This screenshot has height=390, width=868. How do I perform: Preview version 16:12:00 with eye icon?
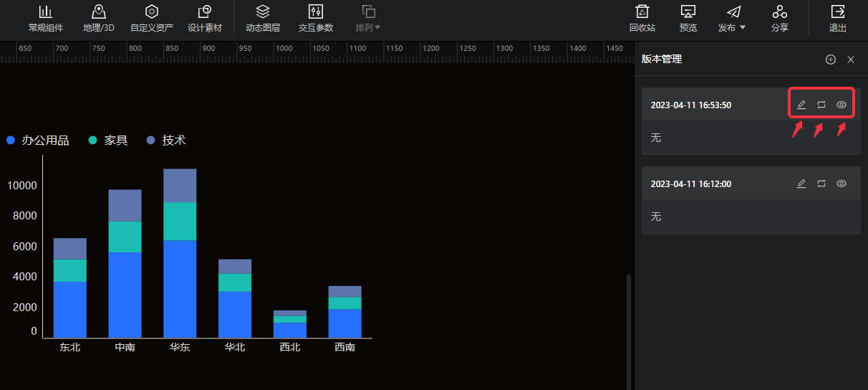pyautogui.click(x=842, y=184)
